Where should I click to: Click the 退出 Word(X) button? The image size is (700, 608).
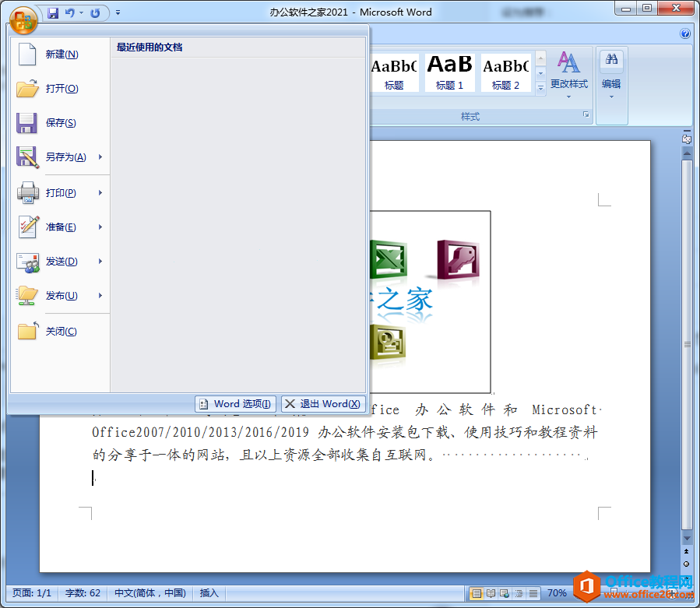point(323,404)
